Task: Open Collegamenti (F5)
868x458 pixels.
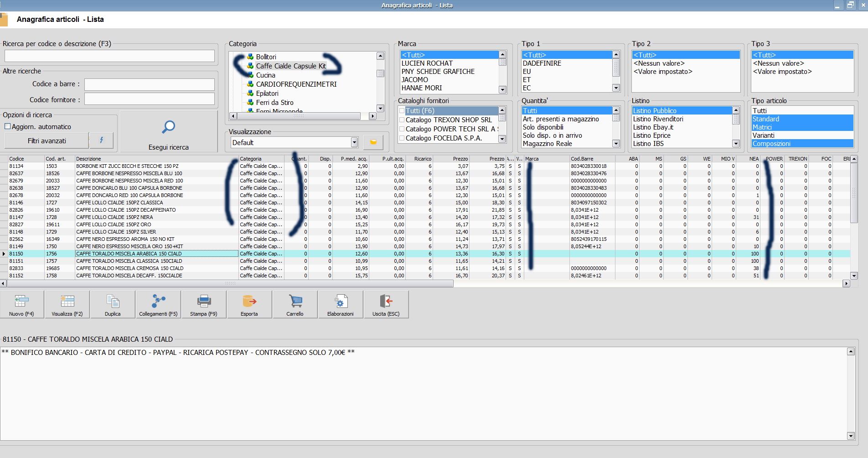Action: (158, 304)
